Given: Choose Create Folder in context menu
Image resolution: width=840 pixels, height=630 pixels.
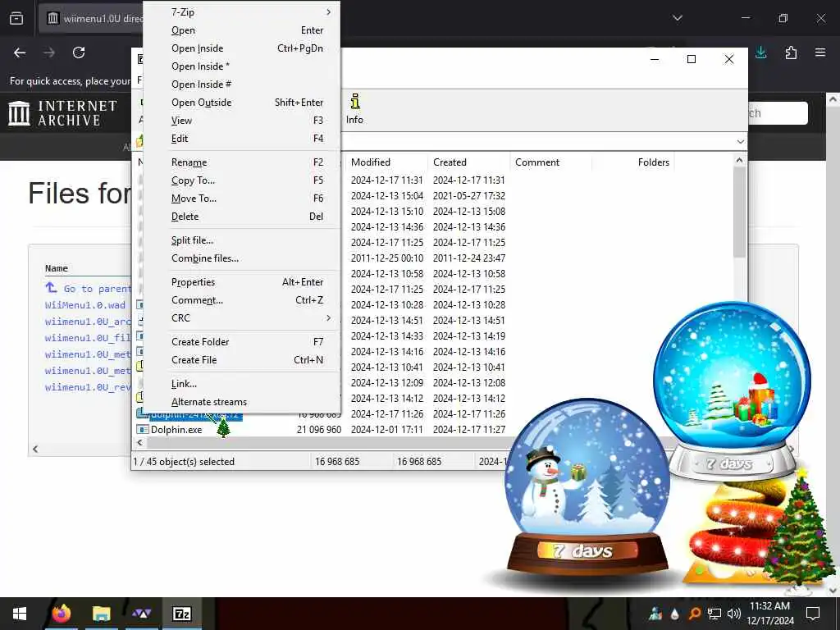Looking at the screenshot, I should (242, 342).
